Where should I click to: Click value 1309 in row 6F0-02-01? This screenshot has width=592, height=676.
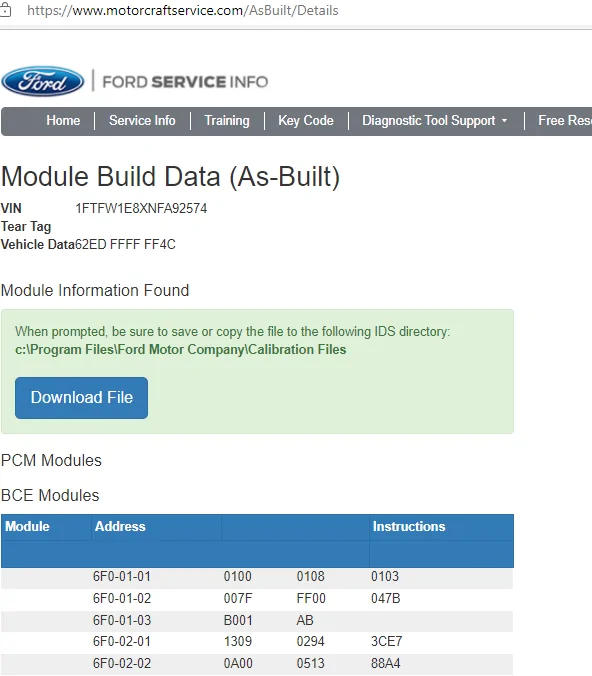[238, 642]
